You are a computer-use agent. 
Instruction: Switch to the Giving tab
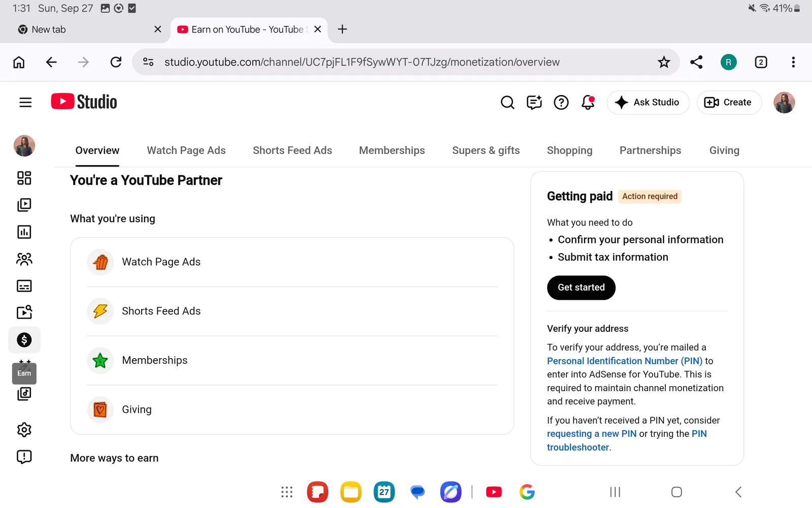(724, 150)
